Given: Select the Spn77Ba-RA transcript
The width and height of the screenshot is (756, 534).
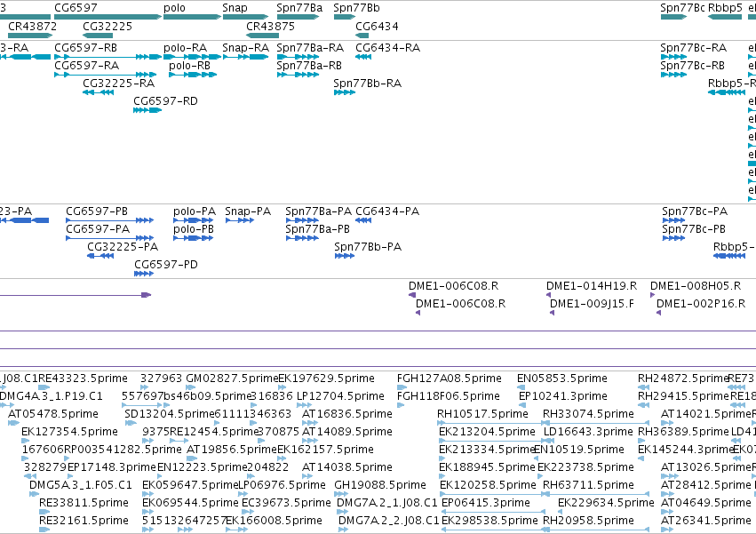Looking at the screenshot, I should (x=298, y=57).
